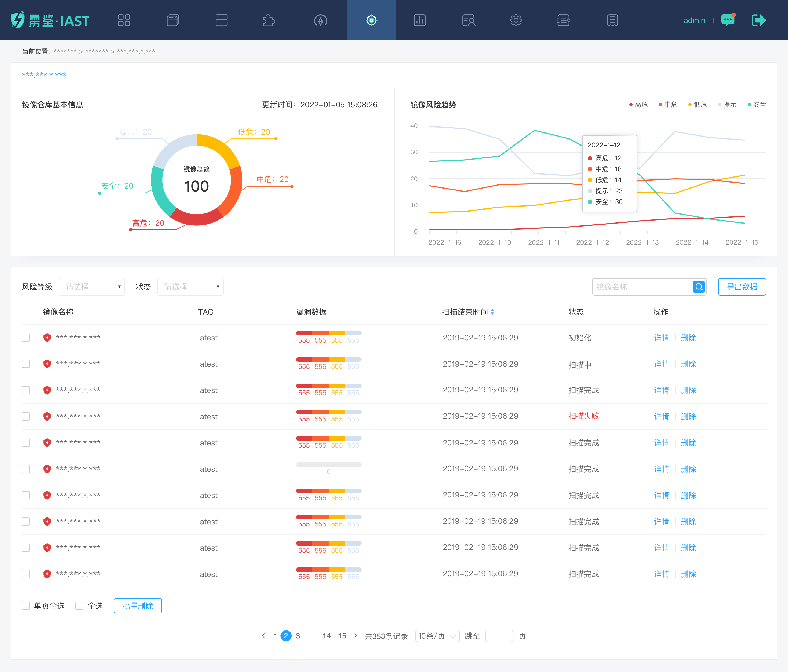This screenshot has height=672, width=788.
Task: Open 详情 for the 初始化 row
Action: [x=661, y=337]
